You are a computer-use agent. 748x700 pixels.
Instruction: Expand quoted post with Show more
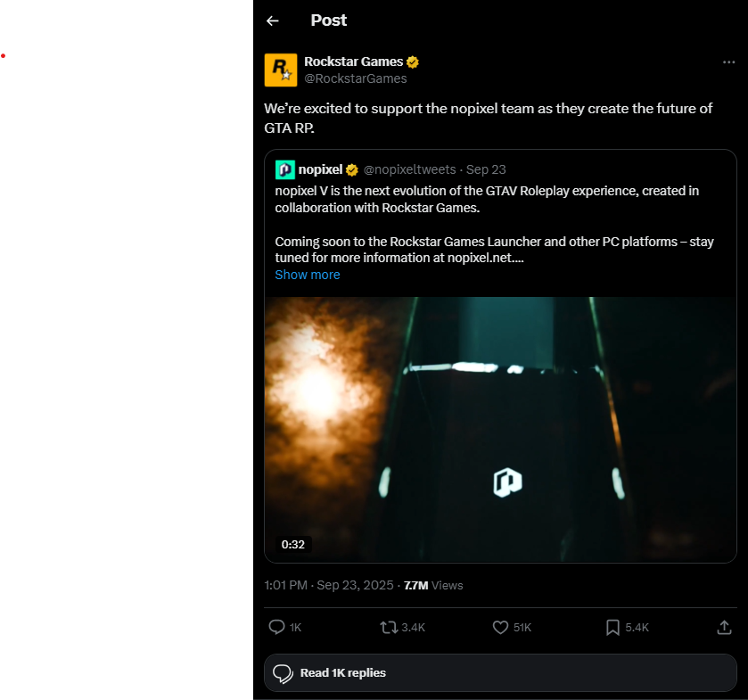308,275
